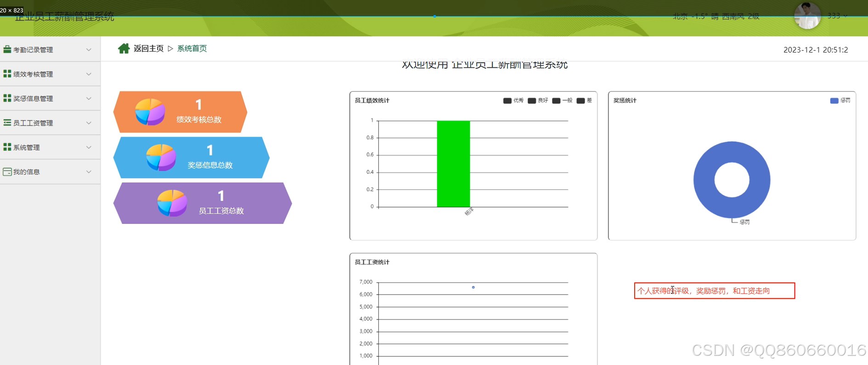Image resolution: width=868 pixels, height=365 pixels.
Task: Click the 系统首页 breadcrumb link
Action: point(192,49)
